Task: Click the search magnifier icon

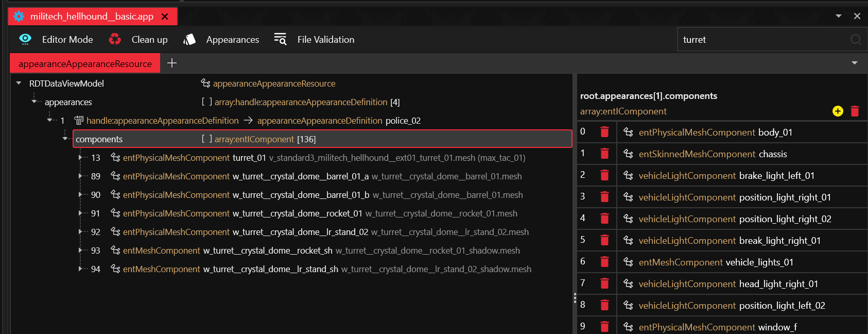Action: [x=856, y=40]
